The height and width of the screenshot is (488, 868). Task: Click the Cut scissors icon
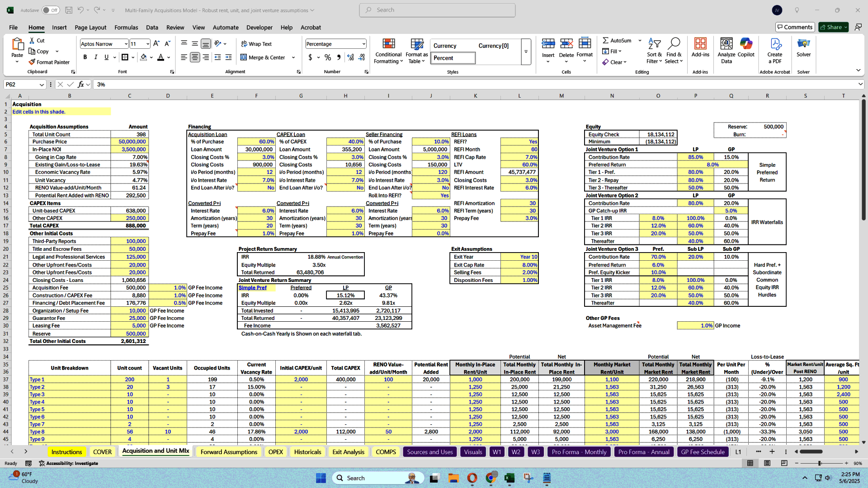[x=32, y=40]
